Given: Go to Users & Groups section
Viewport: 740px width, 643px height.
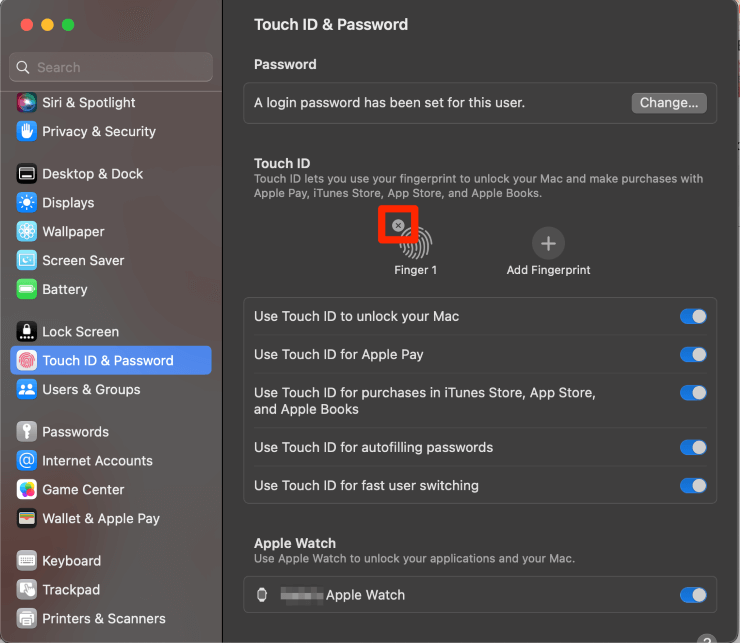Looking at the screenshot, I should 90,389.
